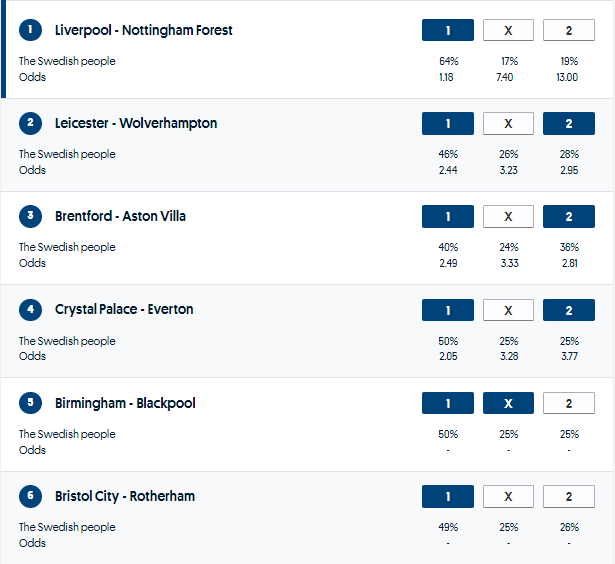
Task: Click match number 4 circle badge
Action: 31,309
